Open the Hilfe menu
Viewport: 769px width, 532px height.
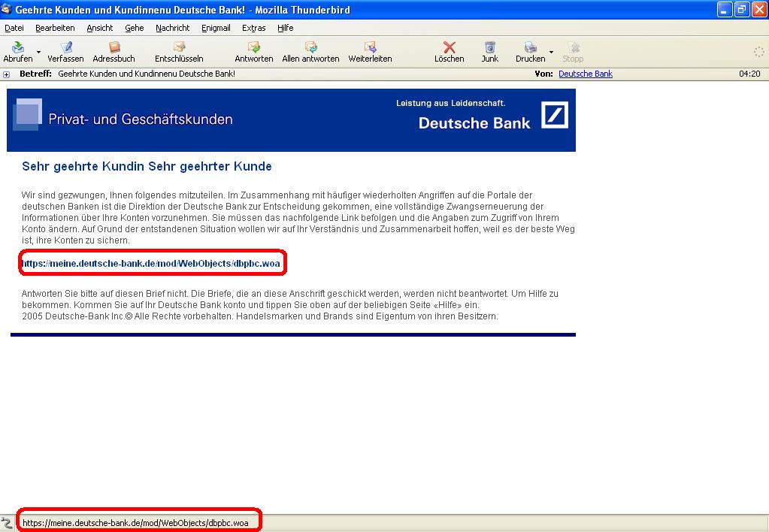(x=286, y=28)
